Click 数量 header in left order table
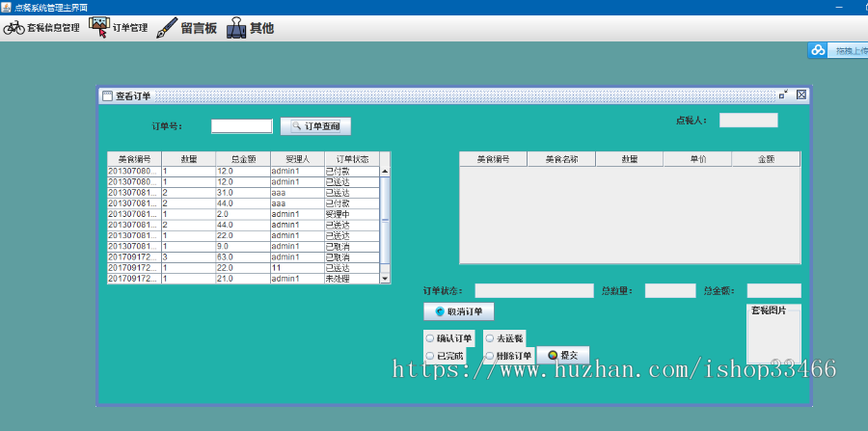 [189, 159]
